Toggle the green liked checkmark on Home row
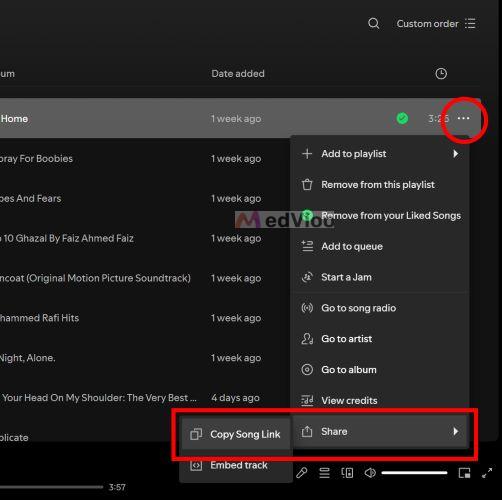Viewport: 502px width, 500px height. tap(402, 118)
